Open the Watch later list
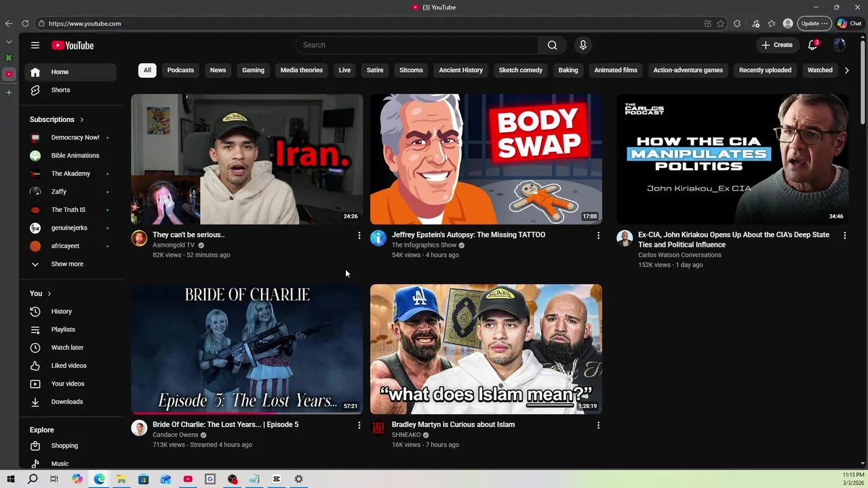The height and width of the screenshot is (488, 868). click(71, 348)
